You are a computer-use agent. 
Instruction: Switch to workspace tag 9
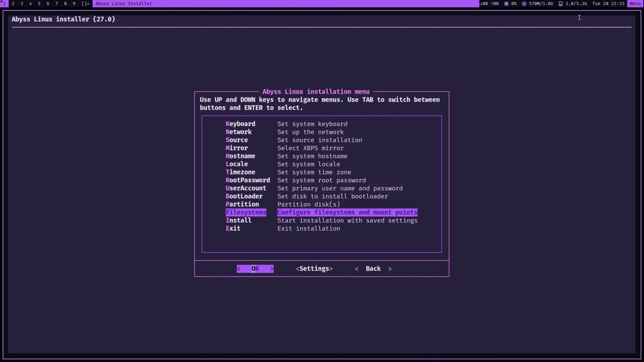74,4
